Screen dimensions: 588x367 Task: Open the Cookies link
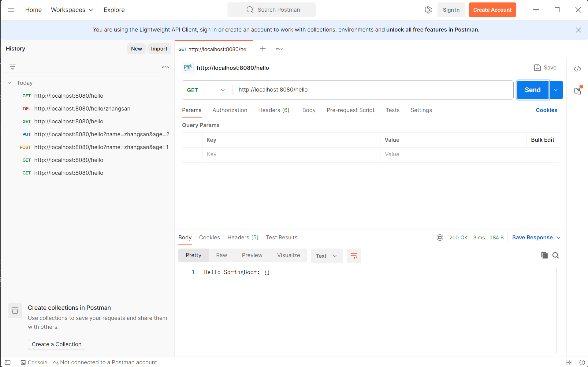pyautogui.click(x=546, y=110)
